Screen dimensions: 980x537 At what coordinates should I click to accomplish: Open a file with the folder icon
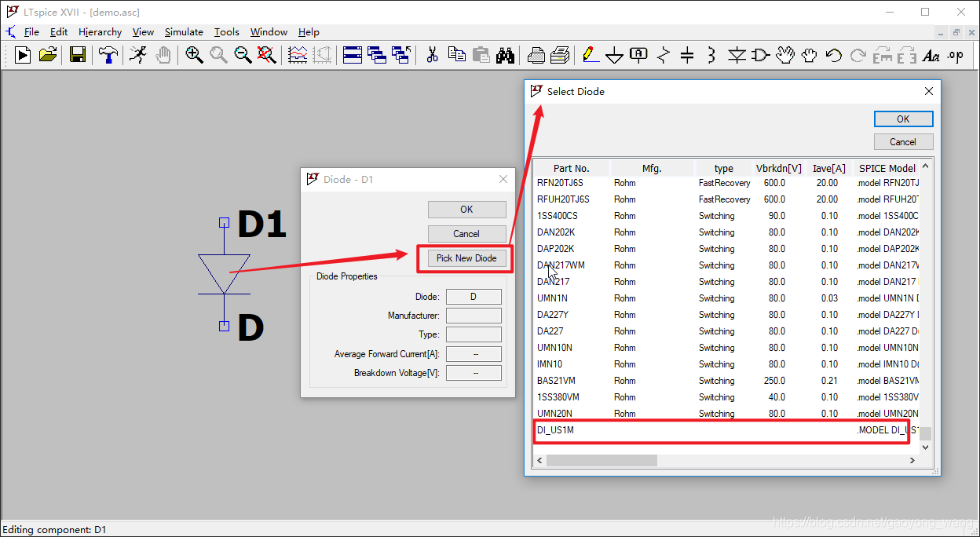coord(48,55)
